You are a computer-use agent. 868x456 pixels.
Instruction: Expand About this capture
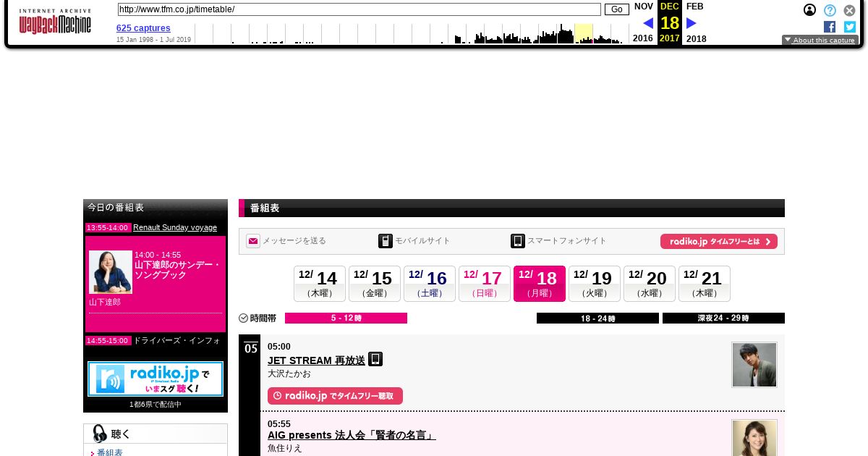coord(820,41)
